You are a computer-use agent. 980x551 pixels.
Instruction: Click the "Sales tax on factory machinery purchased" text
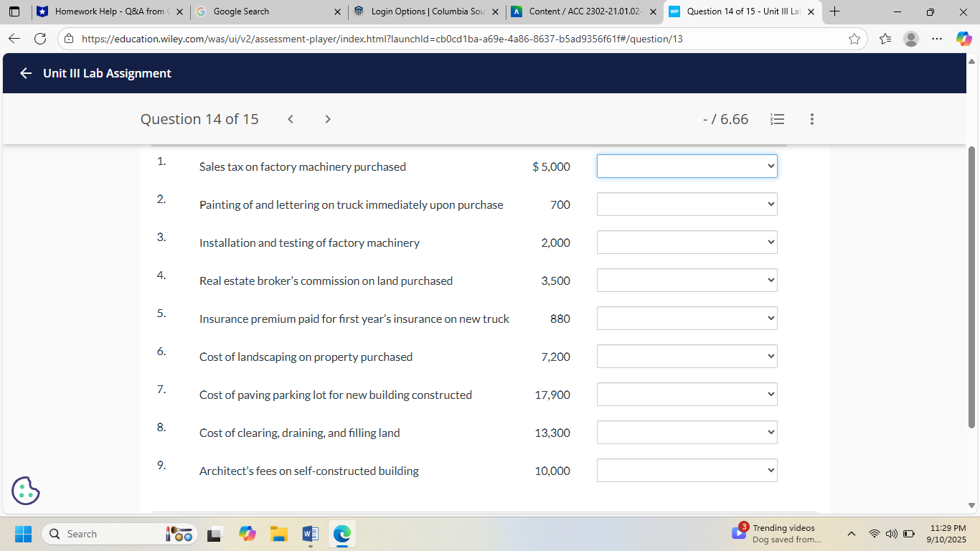[303, 166]
